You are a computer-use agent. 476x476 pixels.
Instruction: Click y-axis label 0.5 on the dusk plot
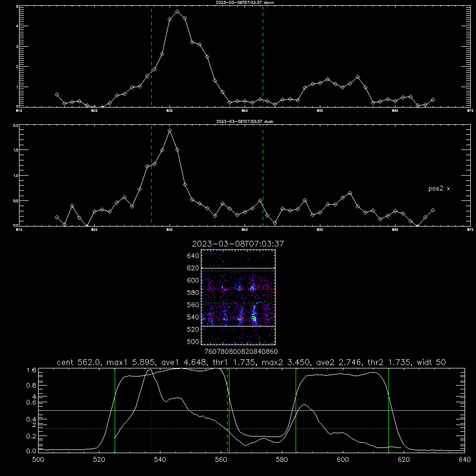coord(16,201)
